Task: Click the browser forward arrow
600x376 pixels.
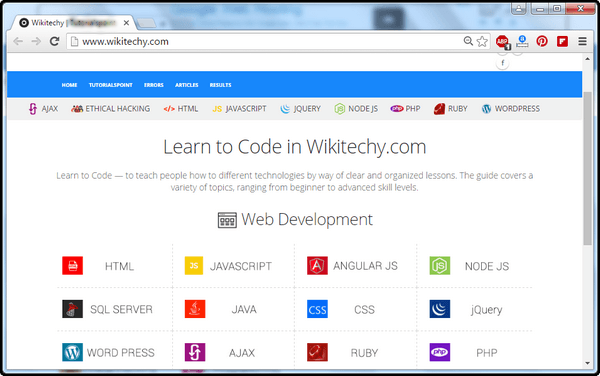Action: point(36,41)
